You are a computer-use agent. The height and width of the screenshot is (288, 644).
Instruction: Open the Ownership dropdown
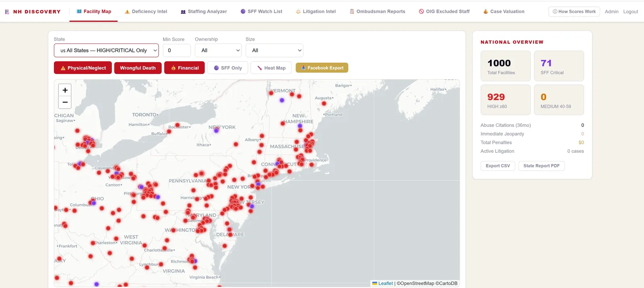click(x=218, y=51)
